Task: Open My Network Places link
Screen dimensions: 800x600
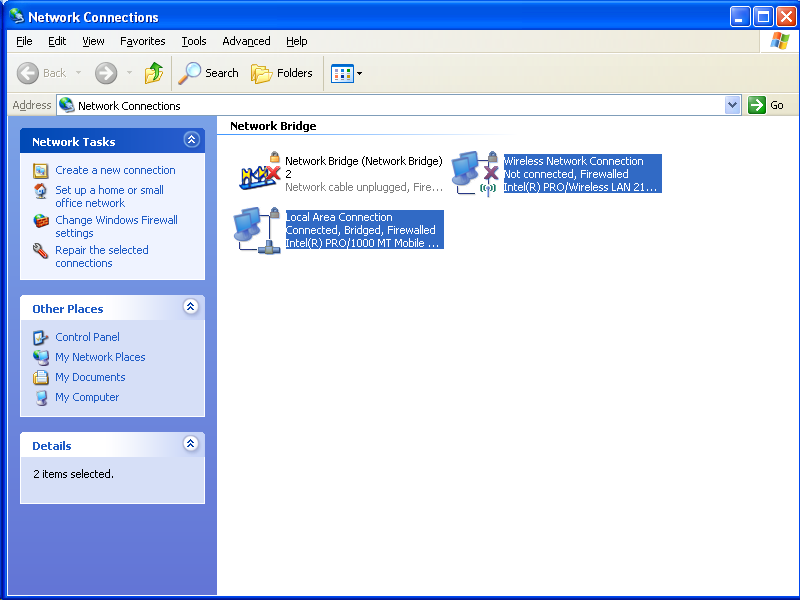Action: (x=100, y=357)
